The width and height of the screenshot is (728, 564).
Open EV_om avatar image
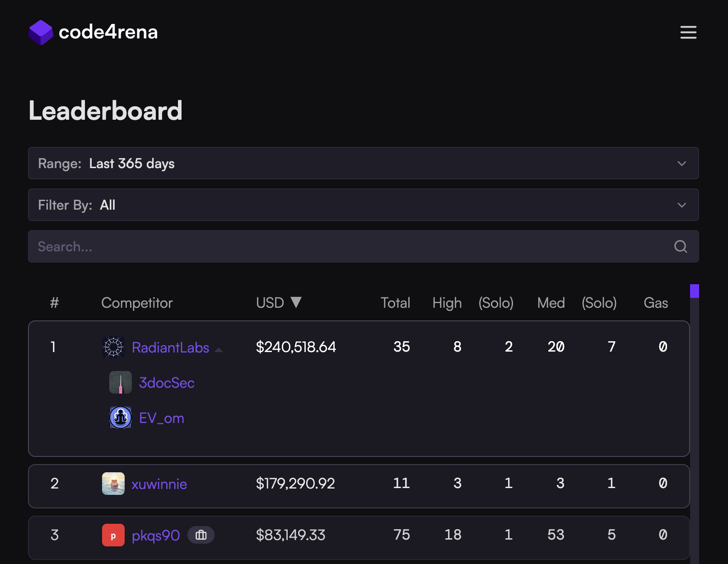[121, 418]
